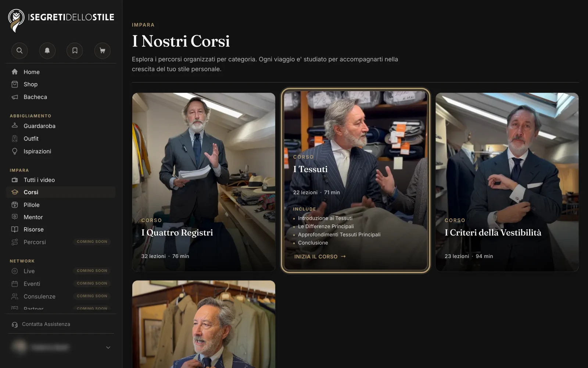The height and width of the screenshot is (368, 588).
Task: Open the Bacheca menu item
Action: pyautogui.click(x=61, y=97)
